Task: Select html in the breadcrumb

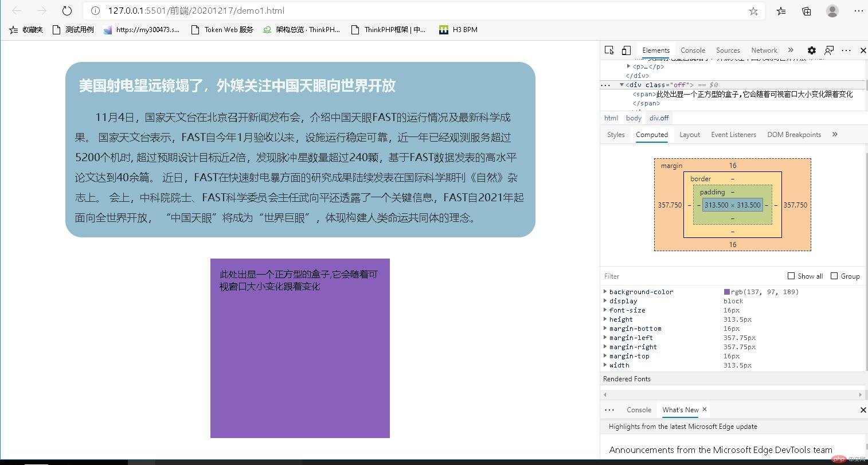Action: click(x=611, y=118)
